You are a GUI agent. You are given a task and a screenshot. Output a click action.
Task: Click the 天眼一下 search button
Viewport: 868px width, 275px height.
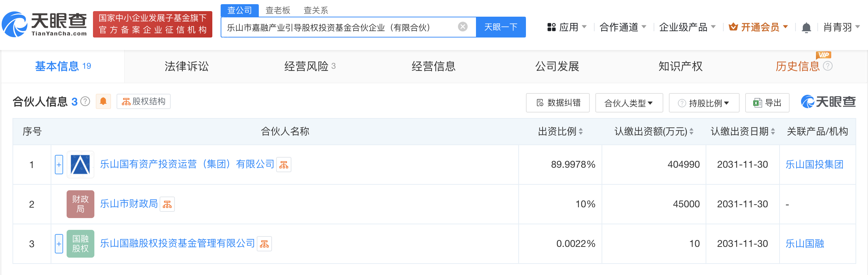click(x=501, y=27)
